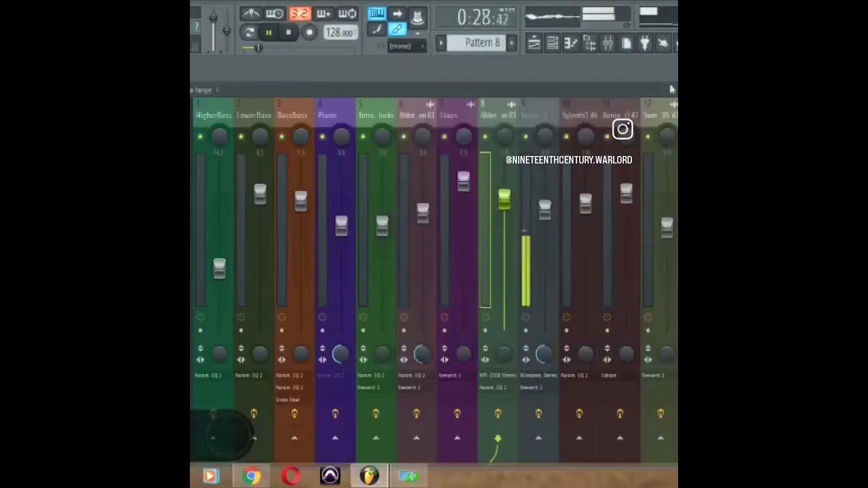Click the Piano track volume fader
The width and height of the screenshot is (868, 488).
(341, 226)
